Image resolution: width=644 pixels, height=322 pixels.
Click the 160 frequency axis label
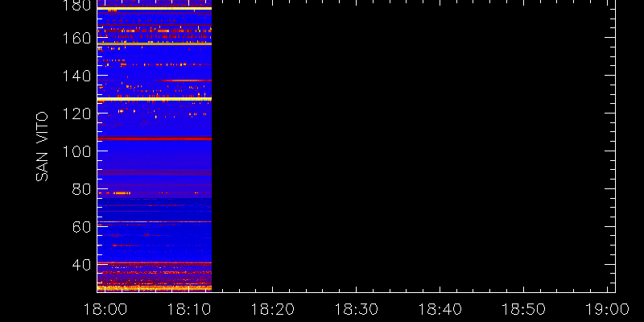(77, 38)
